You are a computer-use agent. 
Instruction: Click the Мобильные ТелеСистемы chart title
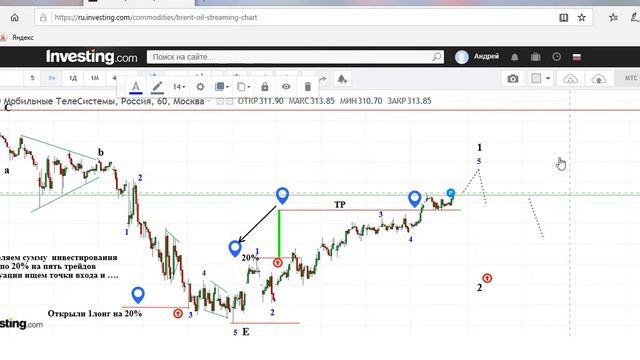(x=104, y=101)
